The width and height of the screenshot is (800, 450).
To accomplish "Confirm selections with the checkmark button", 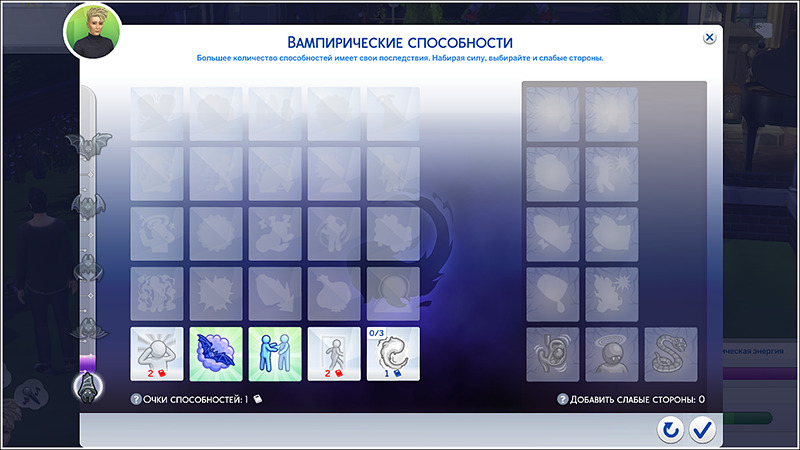I will tap(703, 430).
